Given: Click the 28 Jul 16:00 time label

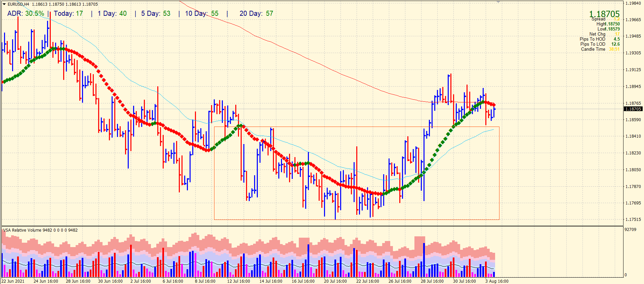Looking at the screenshot, I should 432,281.
